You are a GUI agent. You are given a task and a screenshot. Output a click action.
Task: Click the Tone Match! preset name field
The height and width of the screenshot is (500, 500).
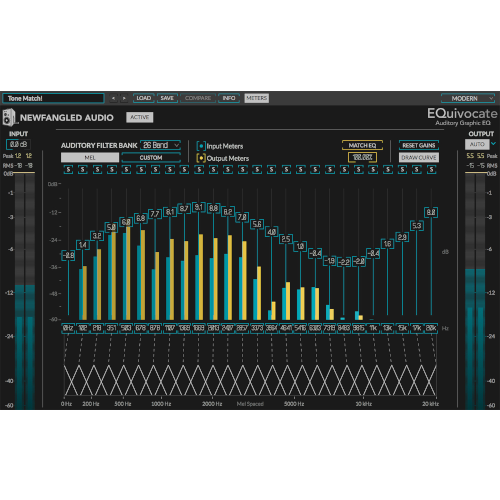click(53, 98)
